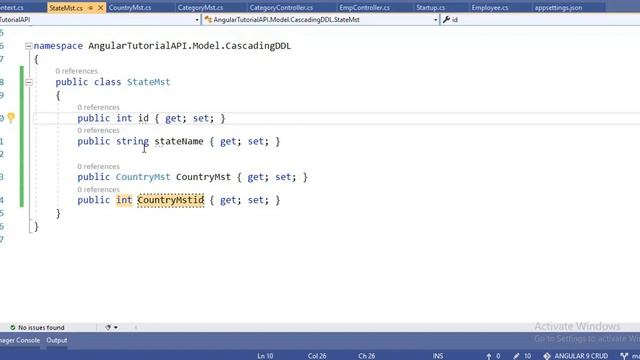This screenshot has height=360, width=640.
Task: Click the Ch 26 status indicator
Action: pyautogui.click(x=367, y=356)
